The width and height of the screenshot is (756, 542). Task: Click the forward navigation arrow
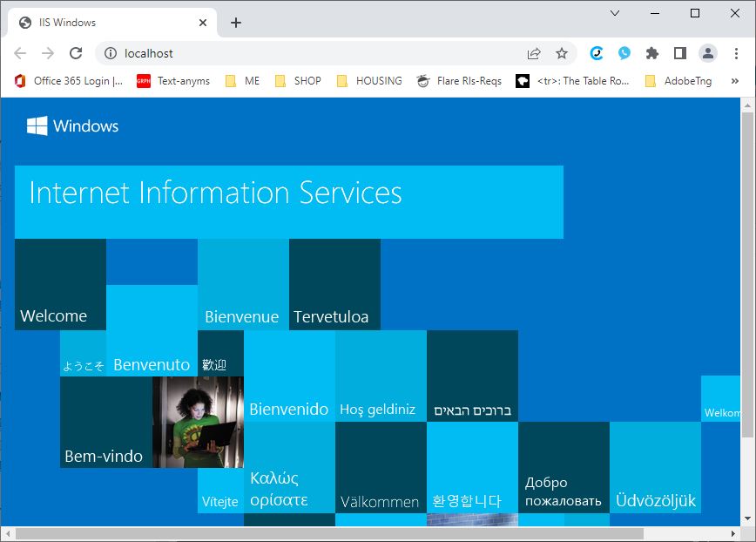(49, 52)
